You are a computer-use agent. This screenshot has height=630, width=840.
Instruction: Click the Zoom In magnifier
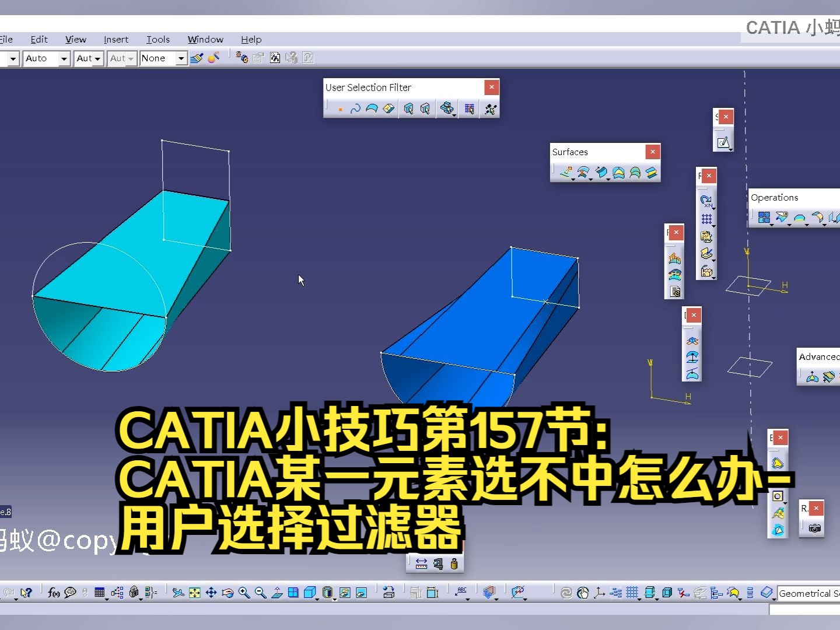click(244, 593)
